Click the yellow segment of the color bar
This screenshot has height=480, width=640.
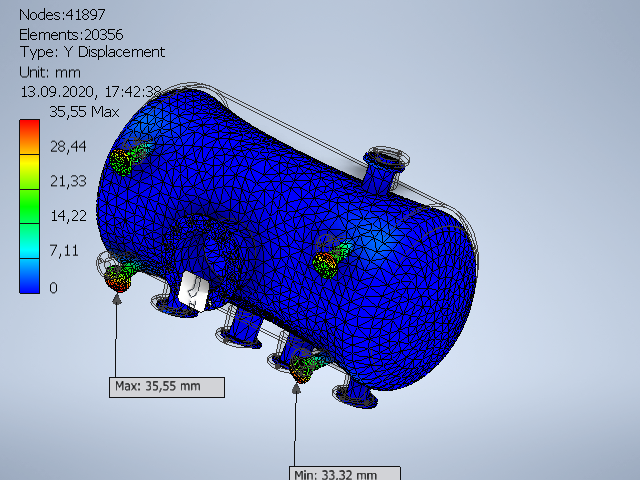pos(29,172)
